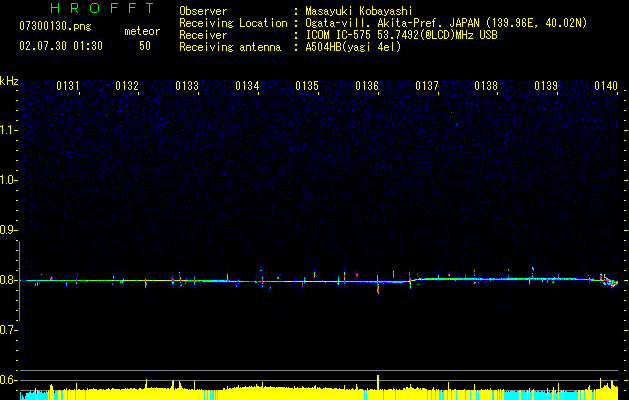Click the Ogata-vill. Akita-Pref. JAPAN location text
This screenshot has width=629, height=400.
[446, 23]
